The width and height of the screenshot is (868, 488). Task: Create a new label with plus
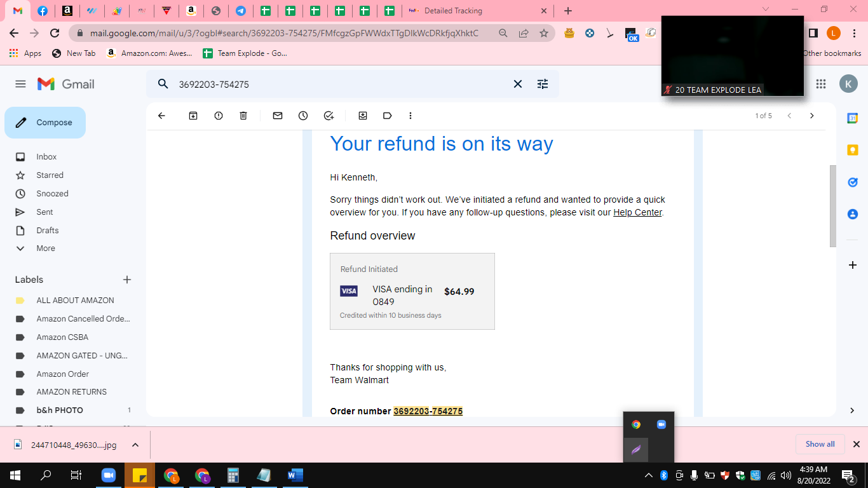click(127, 280)
